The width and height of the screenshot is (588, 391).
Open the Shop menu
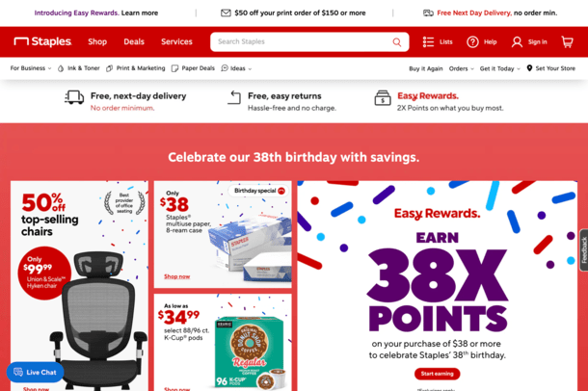coord(97,41)
